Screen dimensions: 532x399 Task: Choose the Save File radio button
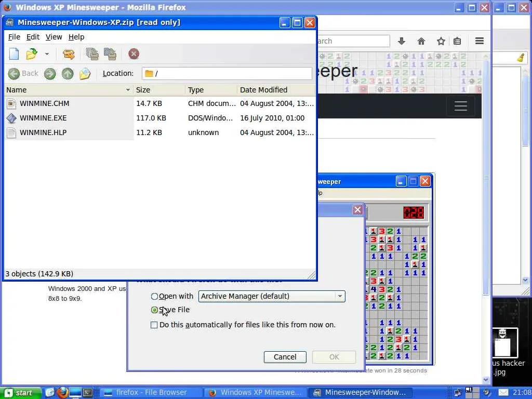point(154,310)
